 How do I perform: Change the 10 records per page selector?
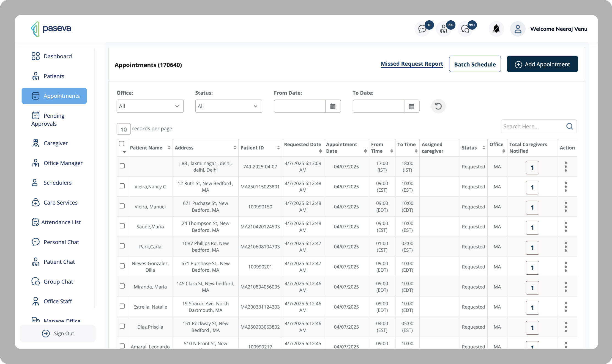pos(124,129)
